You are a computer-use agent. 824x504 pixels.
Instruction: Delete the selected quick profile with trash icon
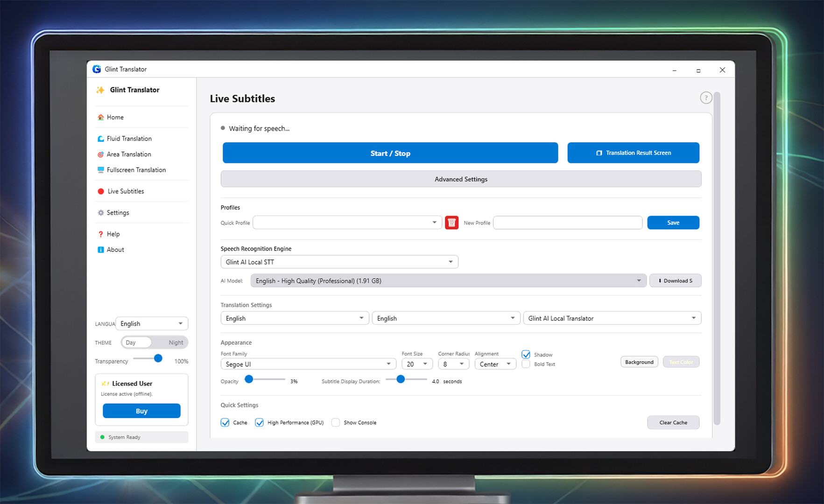[451, 223]
